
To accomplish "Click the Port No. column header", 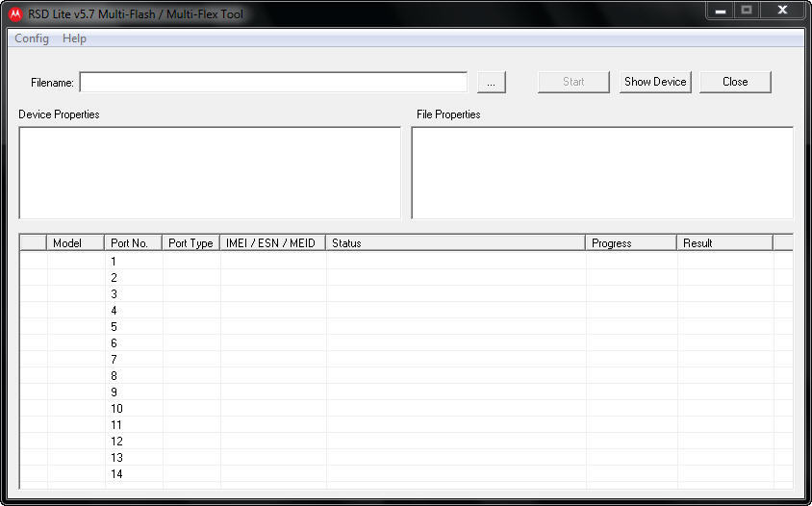I will click(133, 243).
